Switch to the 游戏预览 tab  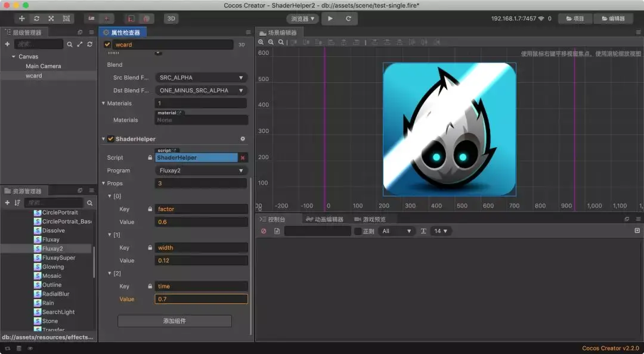coord(370,219)
